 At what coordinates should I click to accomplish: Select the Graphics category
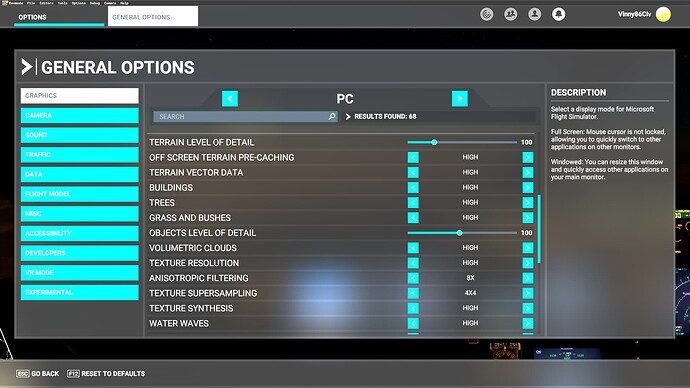pos(80,95)
